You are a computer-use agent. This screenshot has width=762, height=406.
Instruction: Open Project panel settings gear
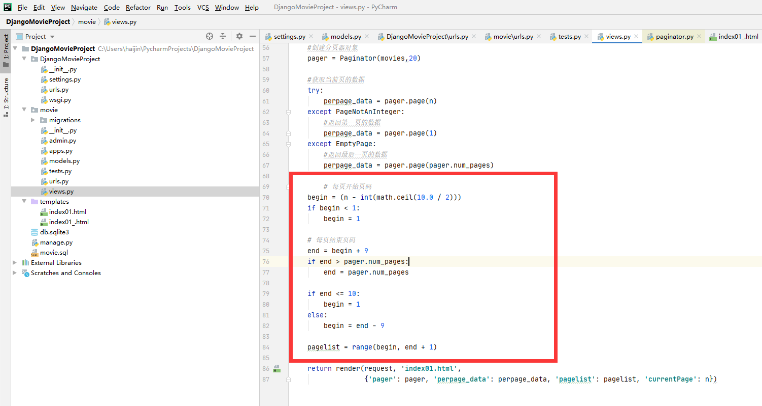point(239,36)
